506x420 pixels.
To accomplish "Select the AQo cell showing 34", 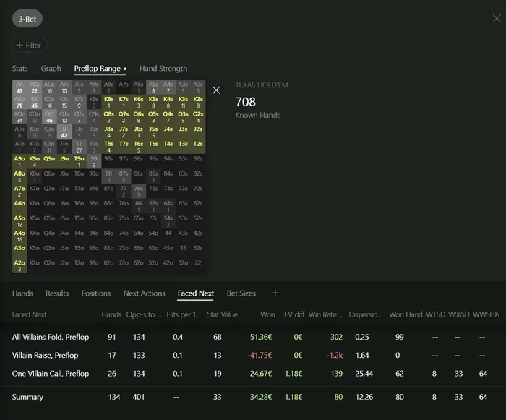I will pyautogui.click(x=20, y=117).
